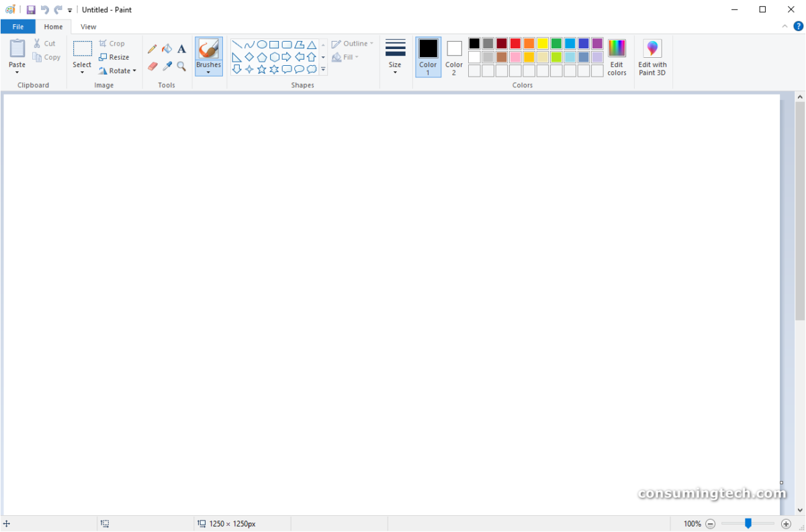Viewport: 806px width, 532px height.
Task: Open the Paint Help question mark
Action: click(x=799, y=26)
